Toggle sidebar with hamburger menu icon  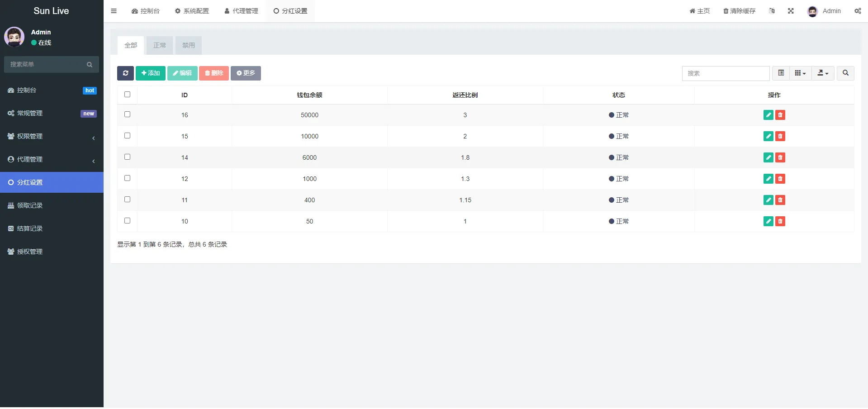(114, 11)
